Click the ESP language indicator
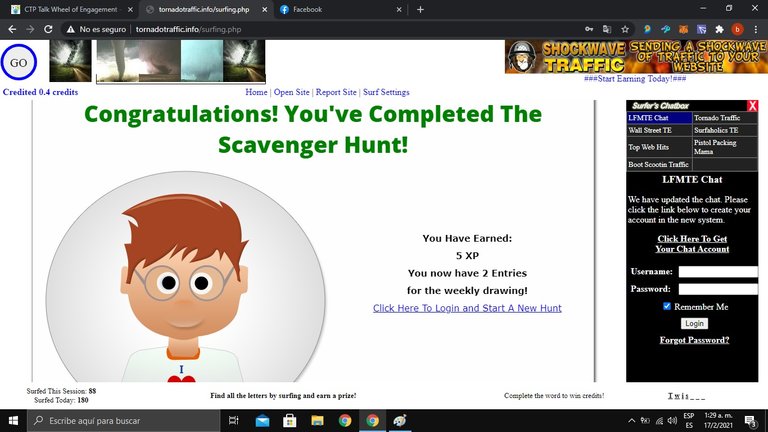The image size is (768, 432). point(689,421)
